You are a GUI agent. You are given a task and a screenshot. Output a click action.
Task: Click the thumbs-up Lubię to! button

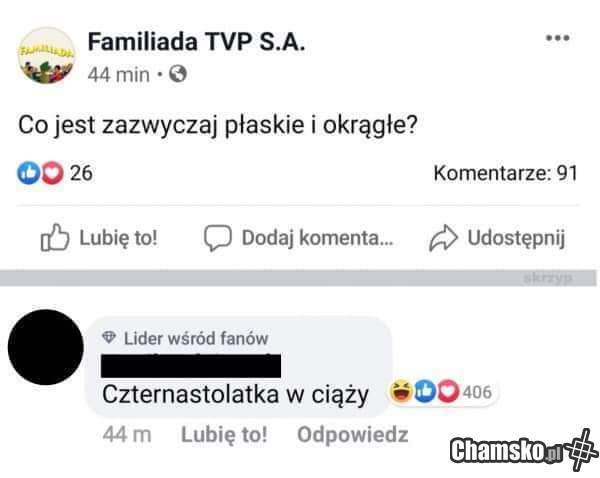pyautogui.click(x=99, y=238)
